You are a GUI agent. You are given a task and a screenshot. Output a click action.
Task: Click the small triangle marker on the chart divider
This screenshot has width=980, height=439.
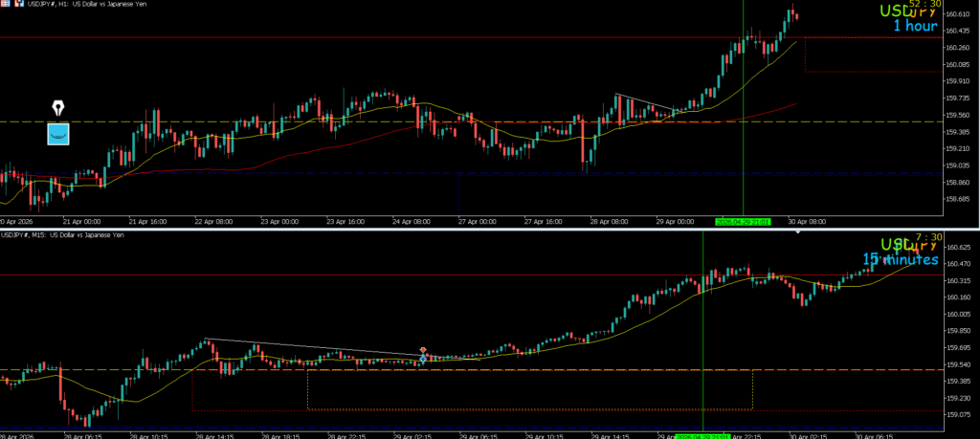(799, 230)
